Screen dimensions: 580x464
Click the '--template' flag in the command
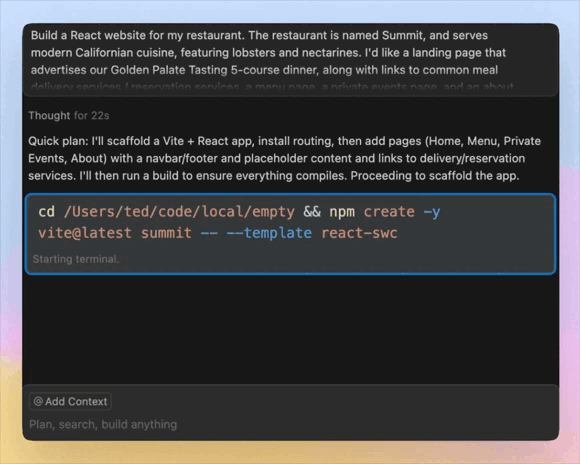click(269, 233)
